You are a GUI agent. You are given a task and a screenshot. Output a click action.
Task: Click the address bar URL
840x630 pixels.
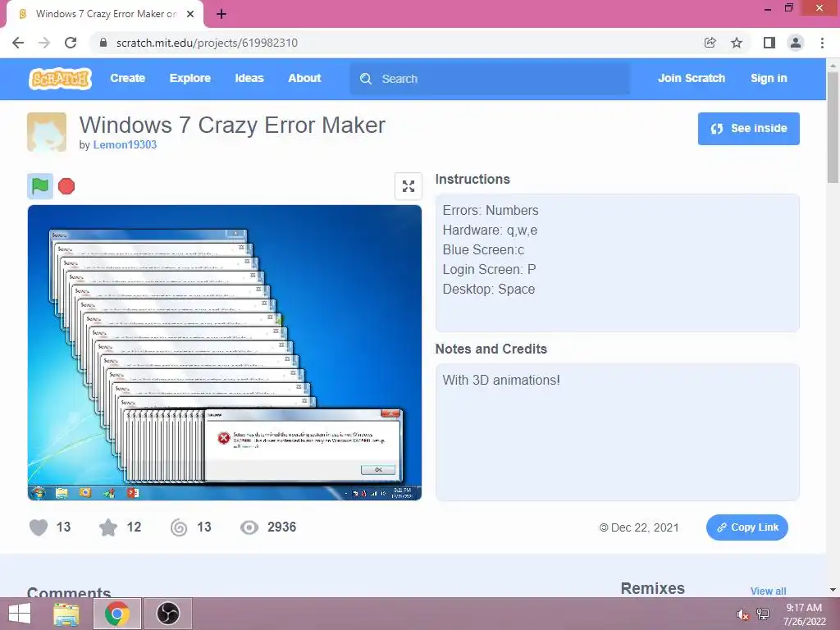[x=207, y=43]
